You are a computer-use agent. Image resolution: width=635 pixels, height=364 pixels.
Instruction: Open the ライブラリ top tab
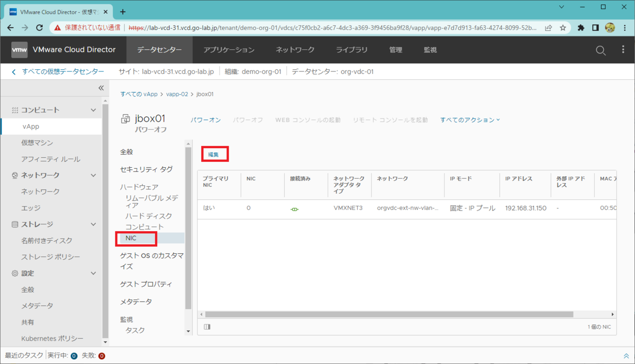[351, 50]
